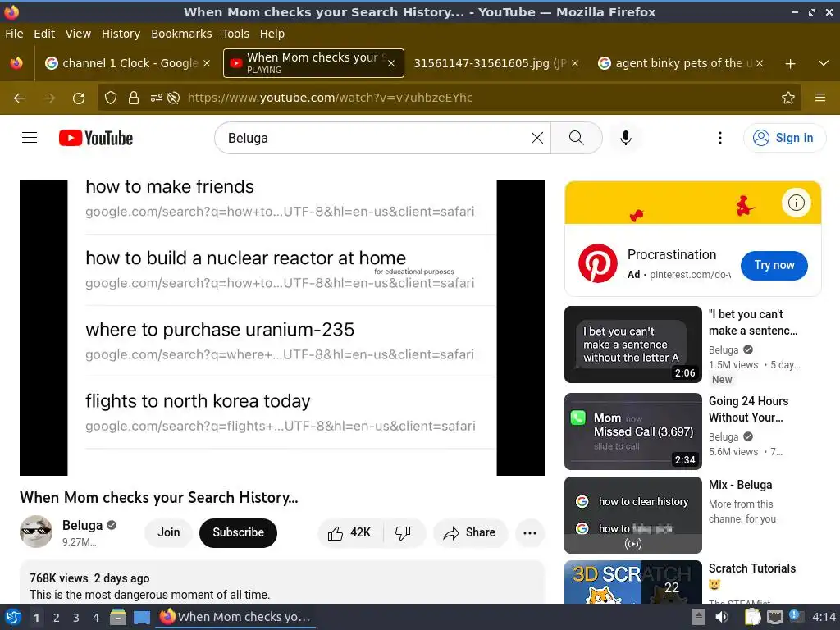The width and height of the screenshot is (840, 630).
Task: Open the Edit menu
Action: pyautogui.click(x=44, y=34)
